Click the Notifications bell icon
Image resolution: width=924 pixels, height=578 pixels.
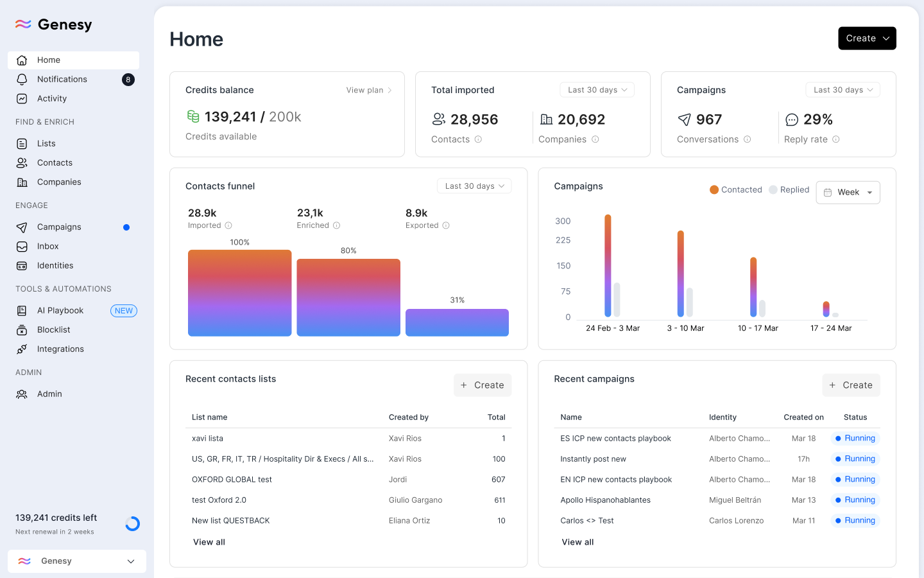[x=22, y=80]
